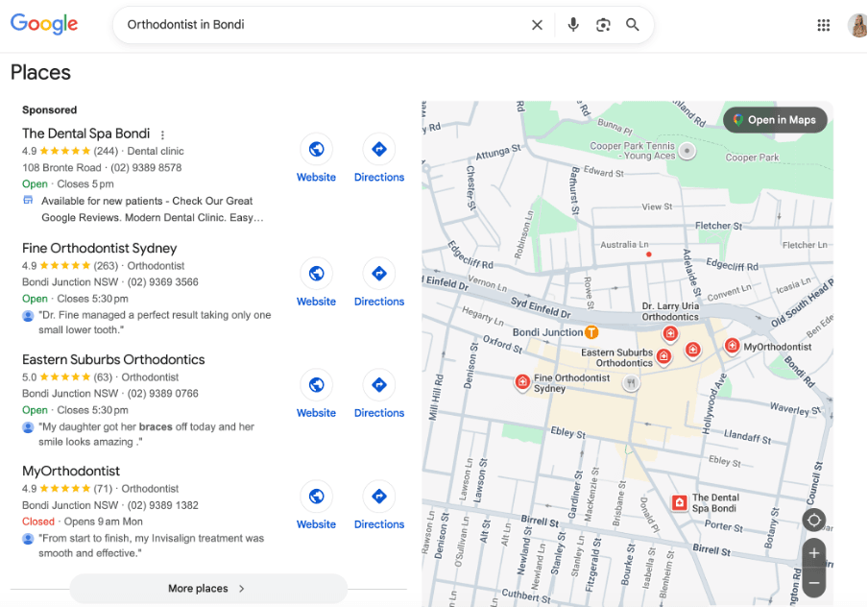This screenshot has height=607, width=868.
Task: Click the unlabeled red pin beside Eastern Suburbs pin
Action: click(692, 350)
